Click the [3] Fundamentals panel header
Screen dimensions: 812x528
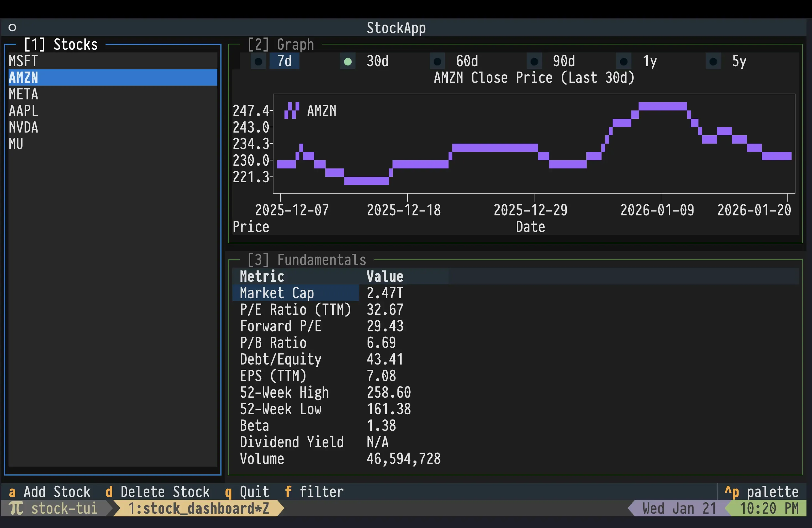click(306, 260)
